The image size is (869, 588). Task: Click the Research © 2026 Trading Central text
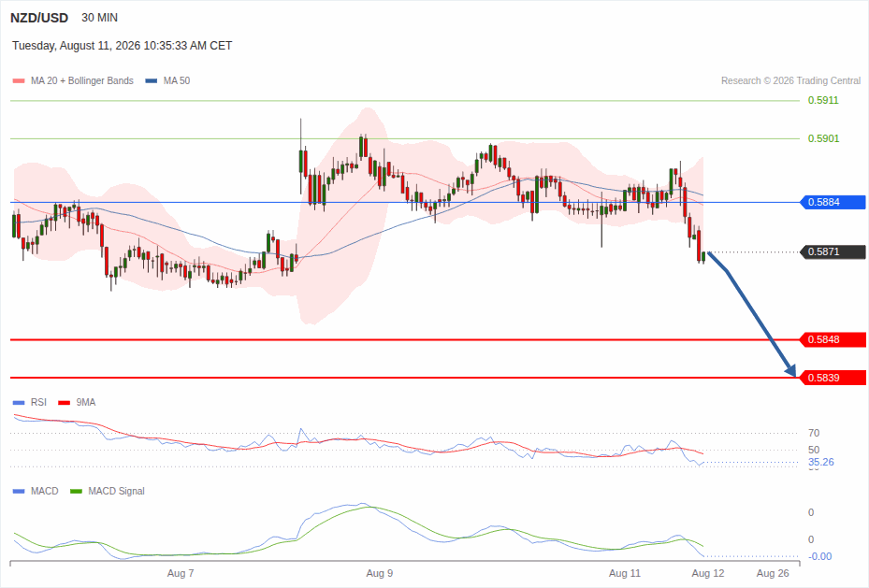click(x=790, y=80)
